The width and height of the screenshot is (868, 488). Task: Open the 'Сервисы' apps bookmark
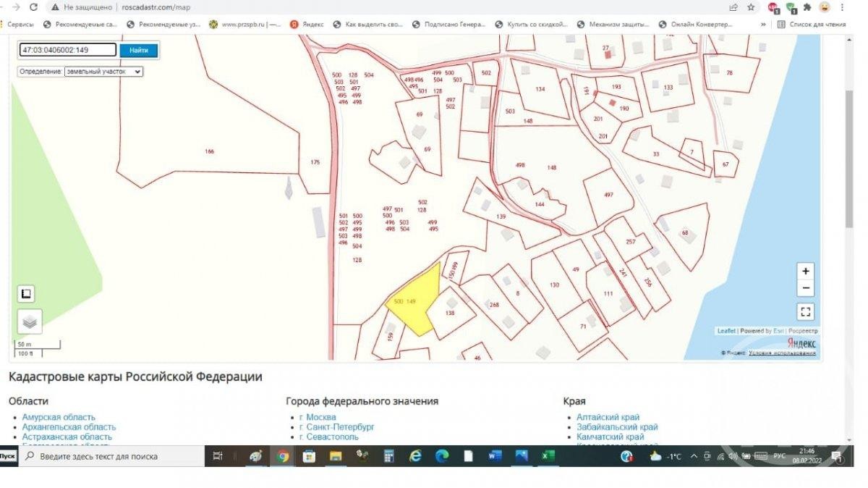[x=16, y=24]
